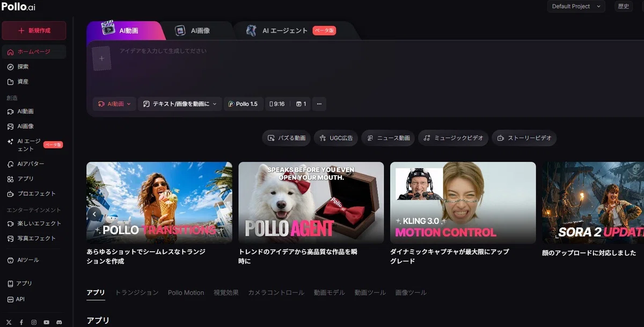
Task: Click the Discord social icon
Action: pyautogui.click(x=59, y=322)
